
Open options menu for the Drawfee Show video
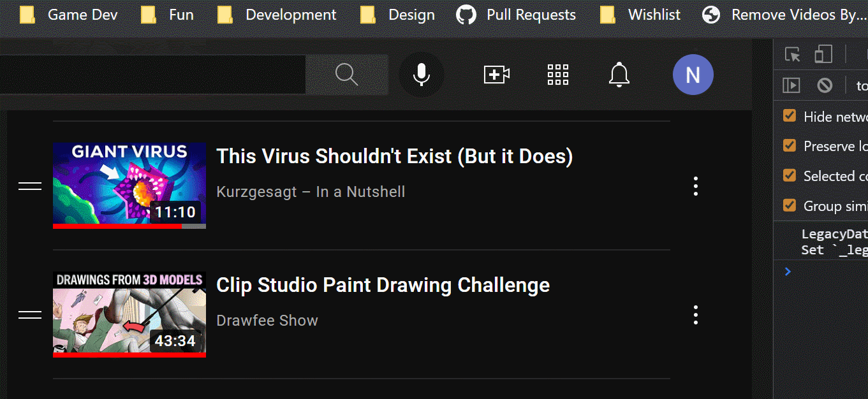[x=695, y=314]
